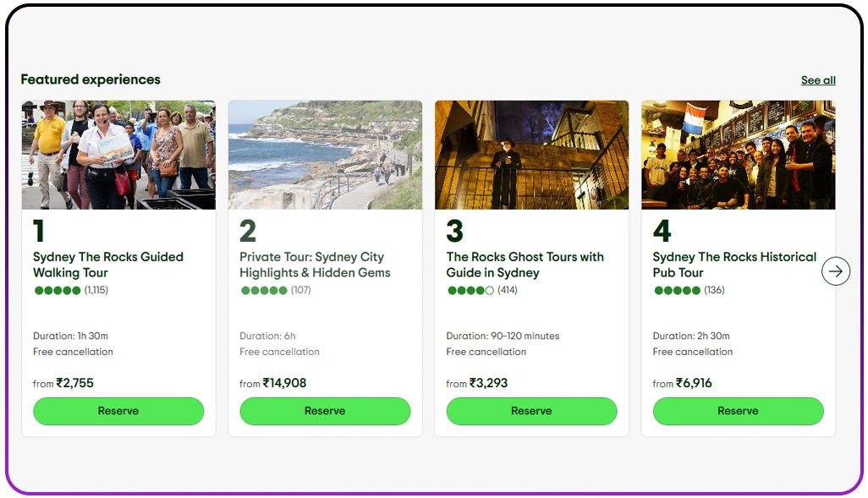
Task: Reserve the Private Tour Sydney City Highlights
Action: pos(325,411)
